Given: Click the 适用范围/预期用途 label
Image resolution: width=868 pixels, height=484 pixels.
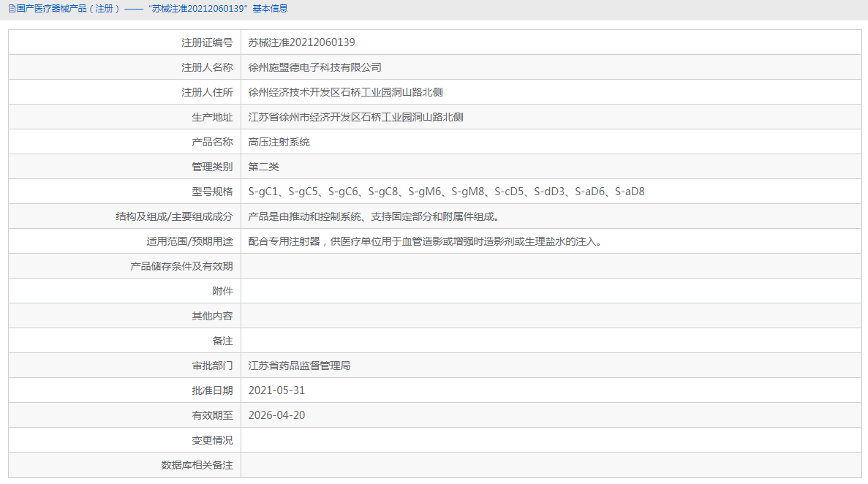Looking at the screenshot, I should click(x=189, y=241).
